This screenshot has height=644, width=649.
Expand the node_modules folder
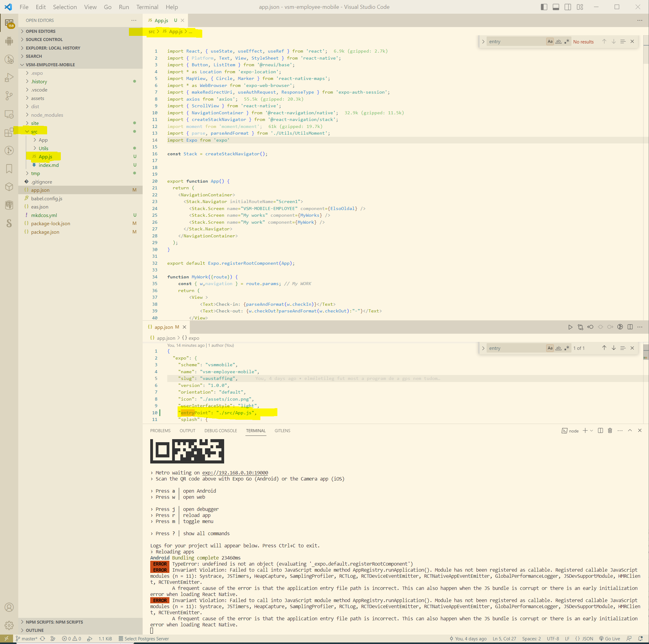(x=47, y=115)
